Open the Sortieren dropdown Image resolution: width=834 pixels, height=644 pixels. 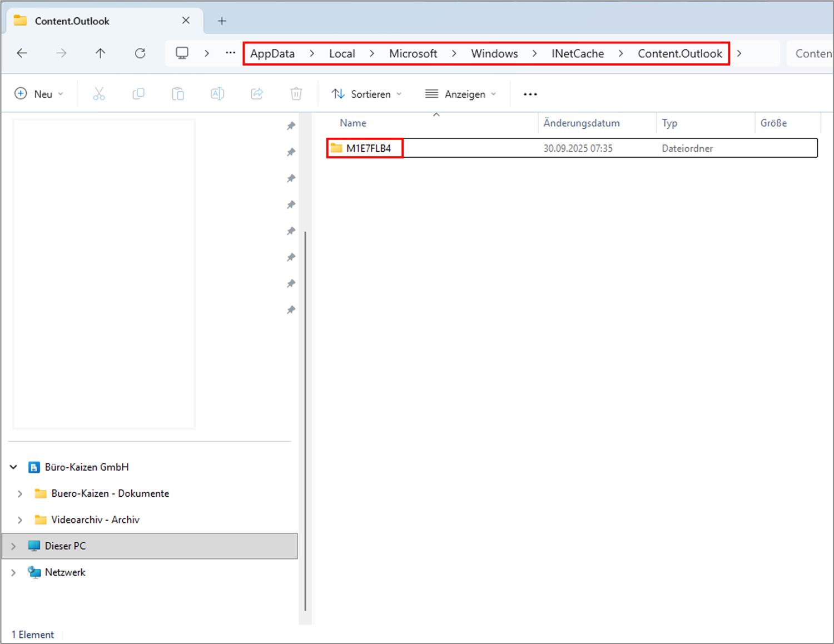pos(366,94)
